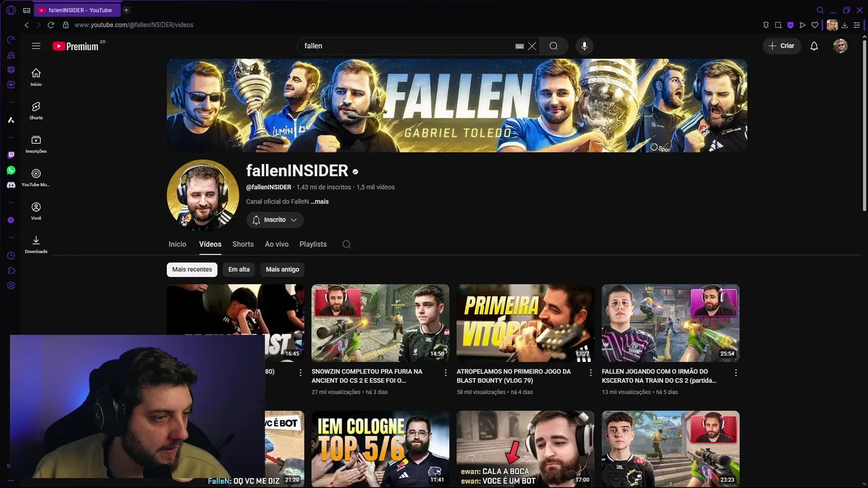Image resolution: width=868 pixels, height=488 pixels.
Task: Open the on-screen keyboard in the search box
Action: pyautogui.click(x=519, y=46)
